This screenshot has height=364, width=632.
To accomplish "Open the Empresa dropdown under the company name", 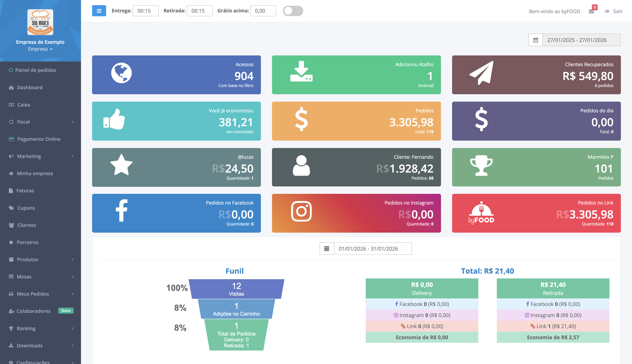I will [x=40, y=49].
